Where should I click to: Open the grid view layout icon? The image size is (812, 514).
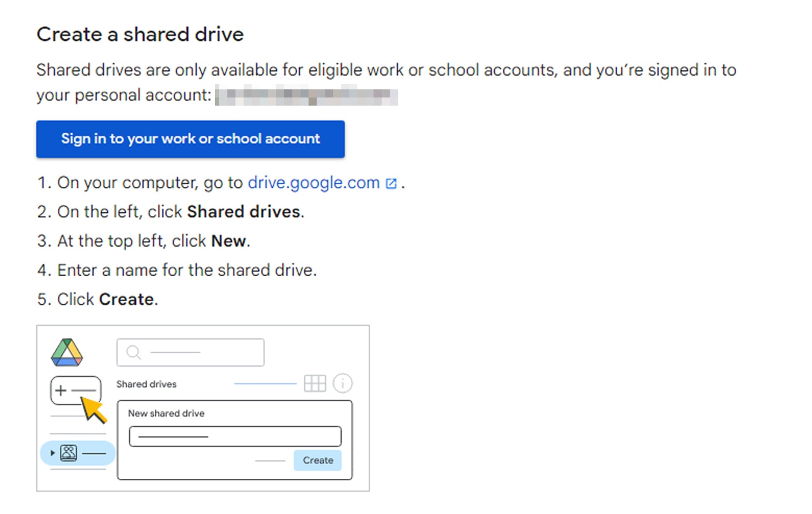[x=316, y=383]
